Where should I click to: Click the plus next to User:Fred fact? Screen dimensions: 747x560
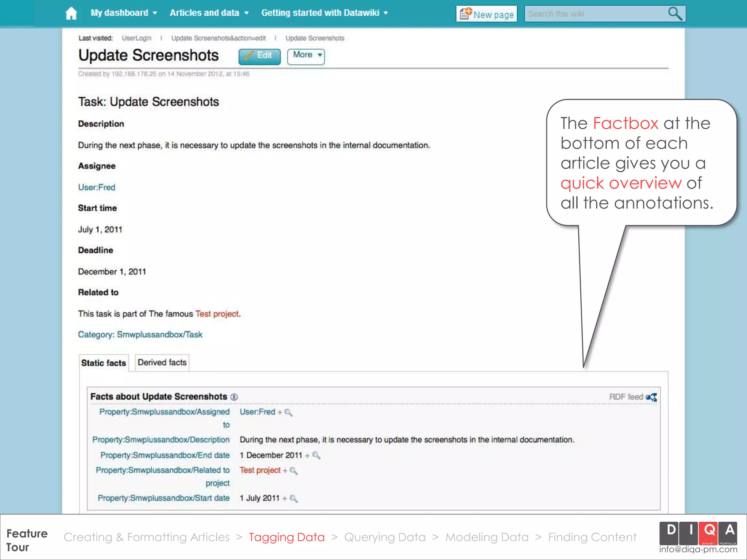click(x=280, y=412)
